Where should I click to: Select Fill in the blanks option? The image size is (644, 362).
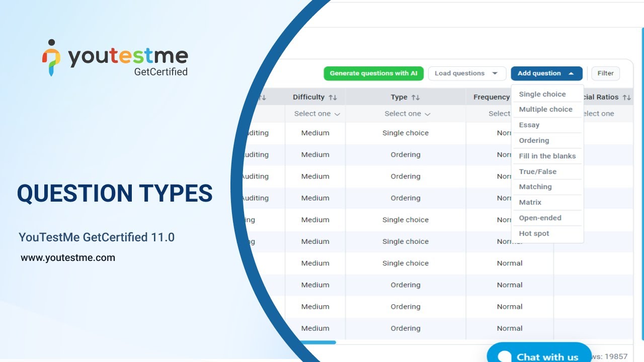(x=547, y=156)
